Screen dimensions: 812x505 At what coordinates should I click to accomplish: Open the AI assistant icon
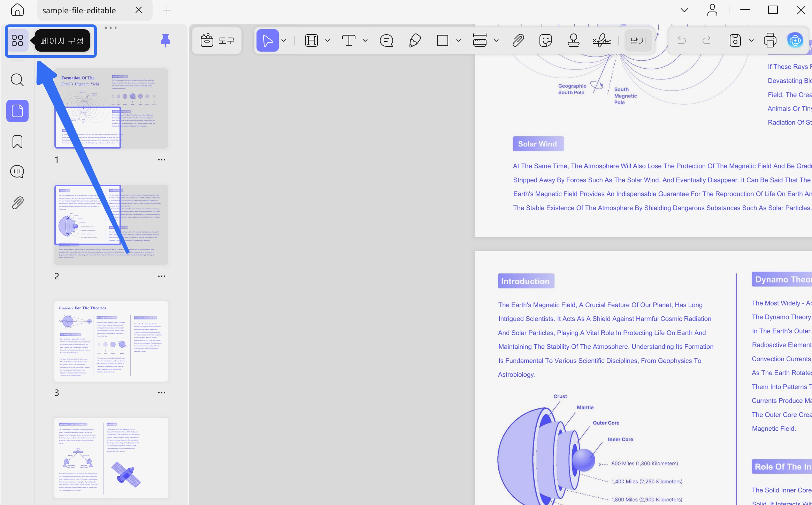pyautogui.click(x=795, y=40)
